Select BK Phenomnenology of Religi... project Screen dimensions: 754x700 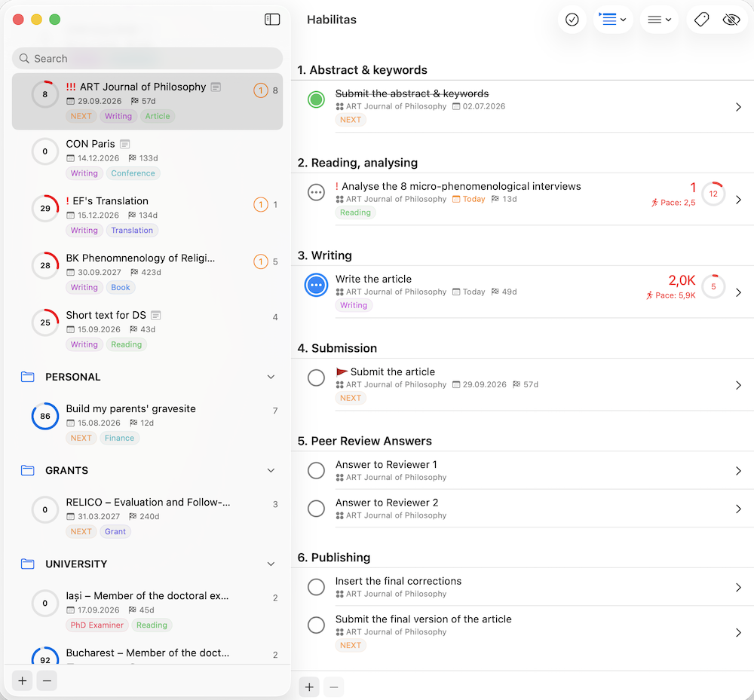147,273
